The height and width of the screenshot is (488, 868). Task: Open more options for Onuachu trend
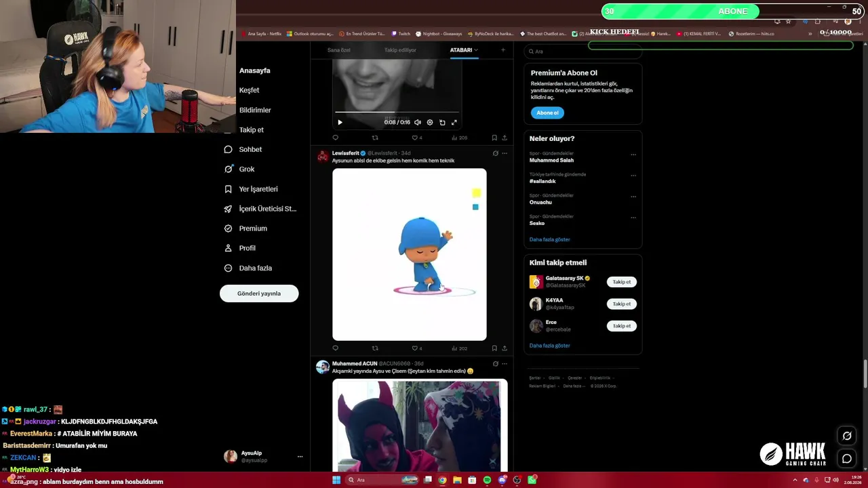pyautogui.click(x=633, y=197)
